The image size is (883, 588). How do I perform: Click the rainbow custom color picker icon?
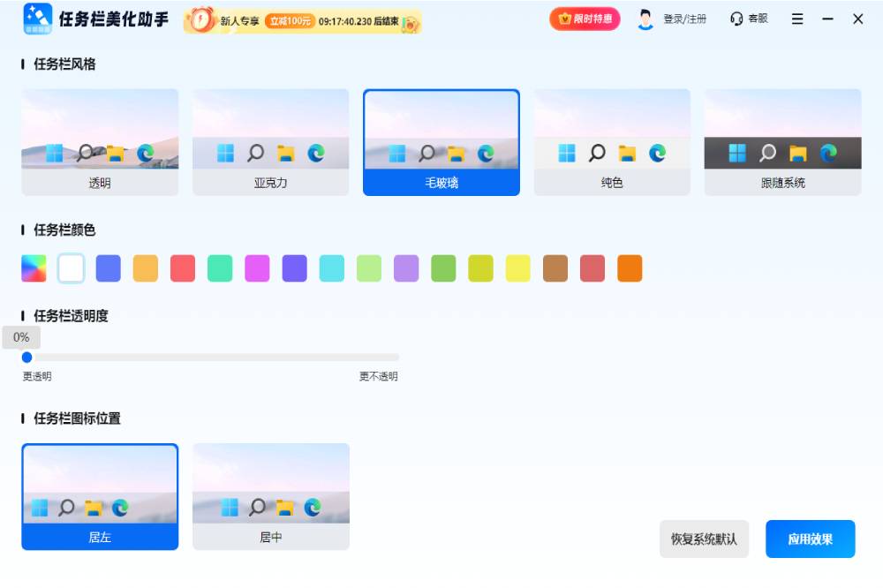pyautogui.click(x=34, y=268)
